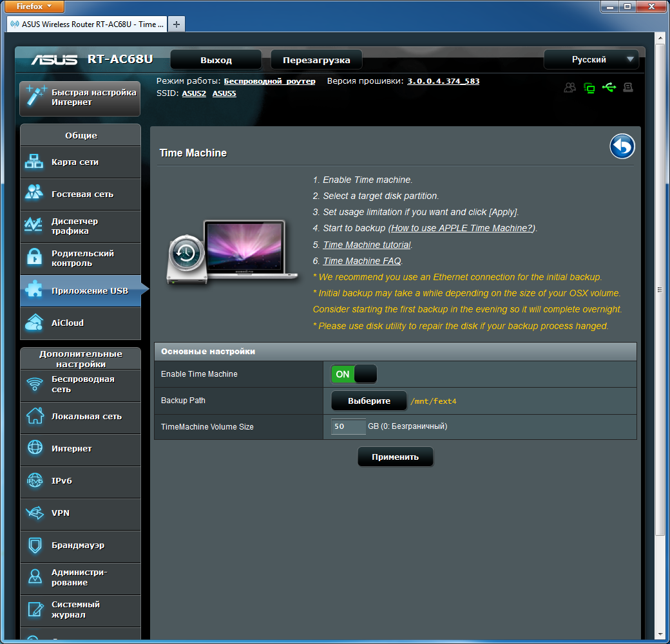Screen dimensions: 670x644
Task: Click the Дополнительные настройки sidebar heading
Action: [x=81, y=359]
